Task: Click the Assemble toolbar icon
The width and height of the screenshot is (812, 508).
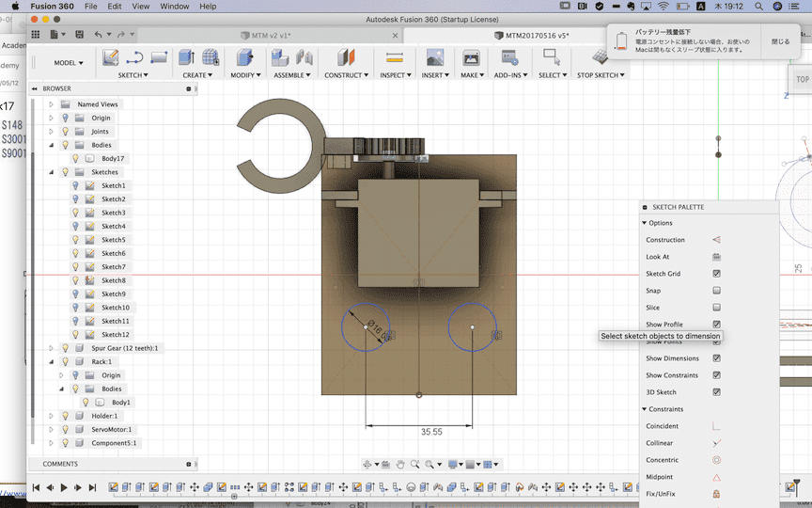Action: click(280, 58)
